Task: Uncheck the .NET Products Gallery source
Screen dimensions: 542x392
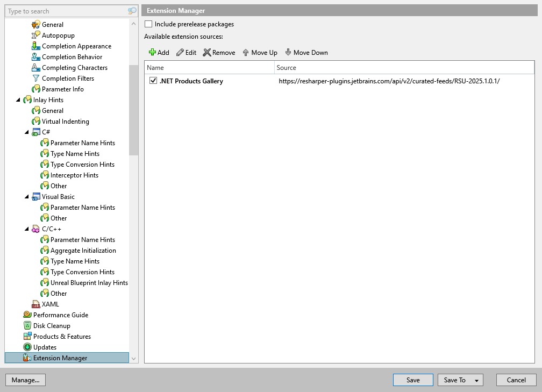Action: (153, 81)
